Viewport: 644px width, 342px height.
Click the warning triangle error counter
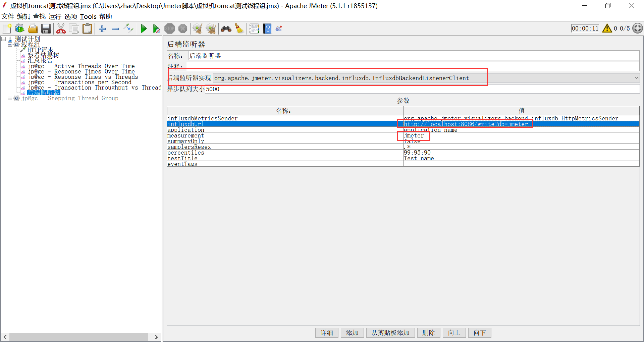click(x=607, y=28)
